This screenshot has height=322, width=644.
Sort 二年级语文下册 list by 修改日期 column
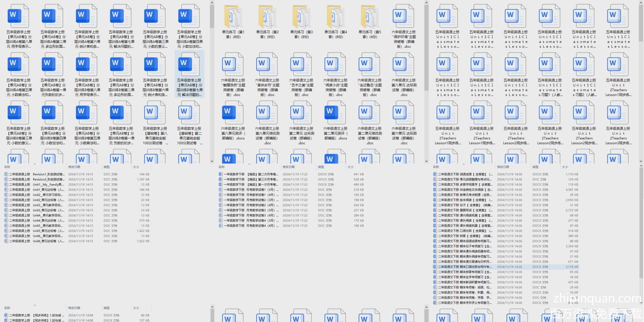[503, 167]
